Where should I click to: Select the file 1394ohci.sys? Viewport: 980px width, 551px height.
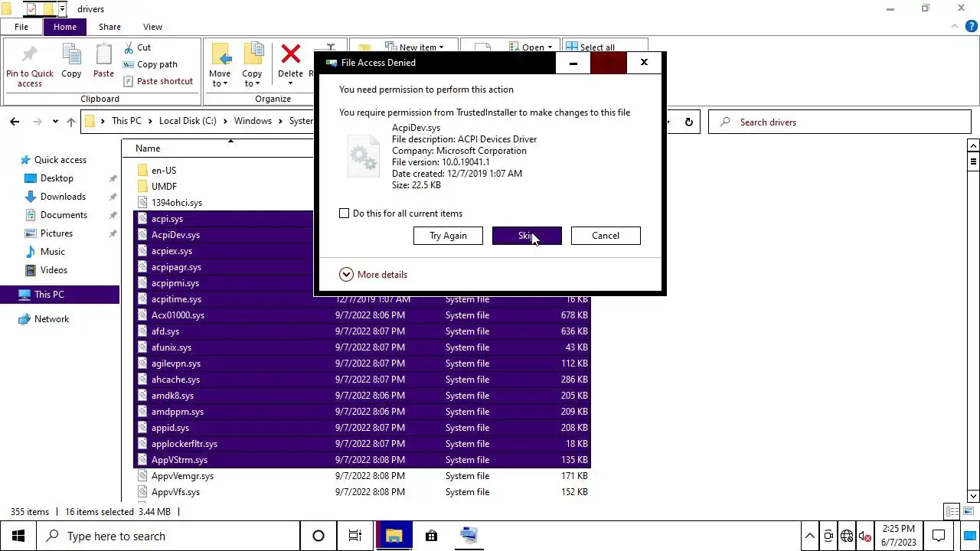pos(177,203)
